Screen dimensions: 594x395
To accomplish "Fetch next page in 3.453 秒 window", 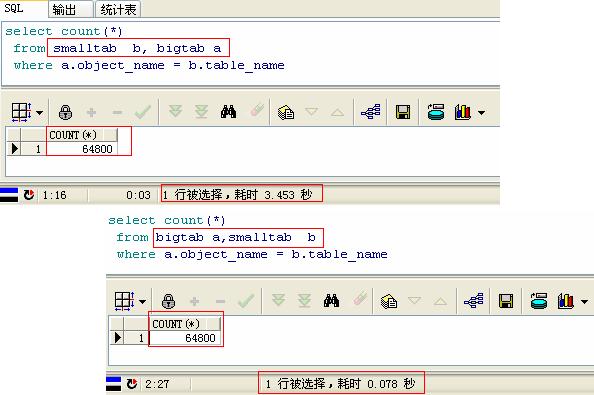I will (x=175, y=111).
